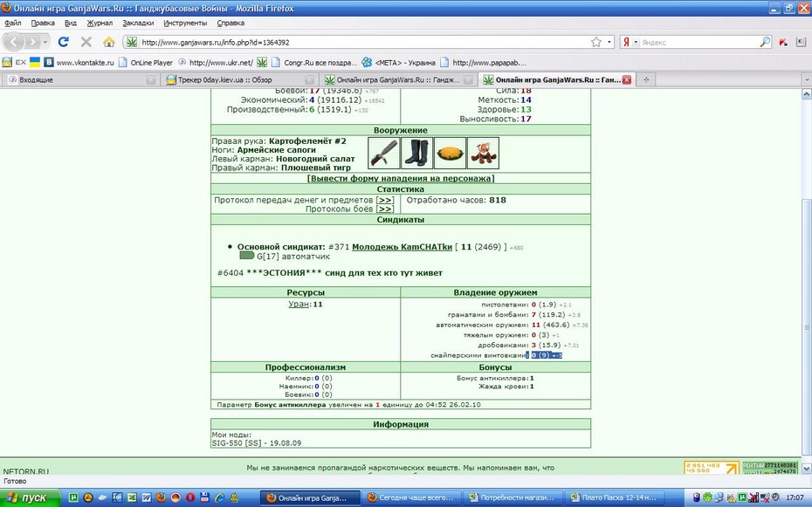Go to home page via house icon
This screenshot has height=507, width=812.
pos(109,42)
